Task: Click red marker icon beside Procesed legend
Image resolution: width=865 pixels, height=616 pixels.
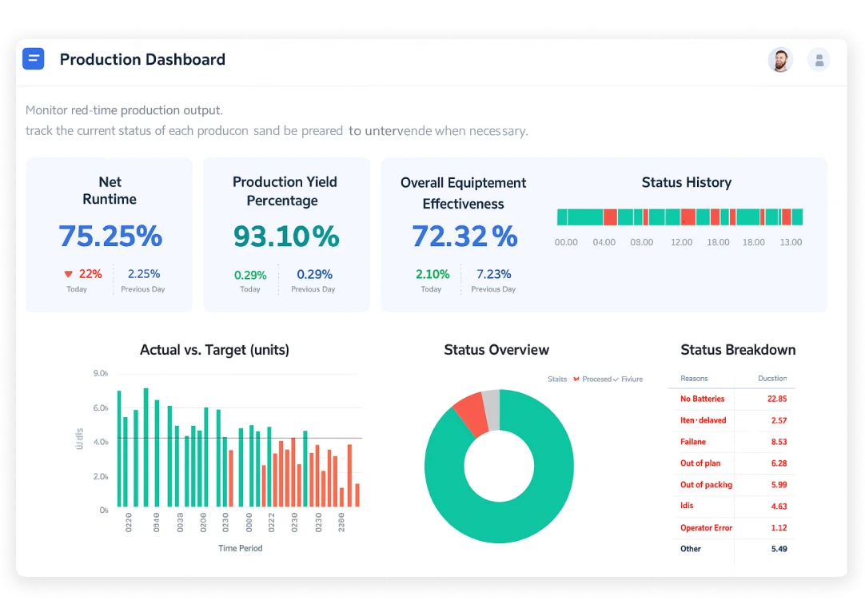Action: [576, 380]
